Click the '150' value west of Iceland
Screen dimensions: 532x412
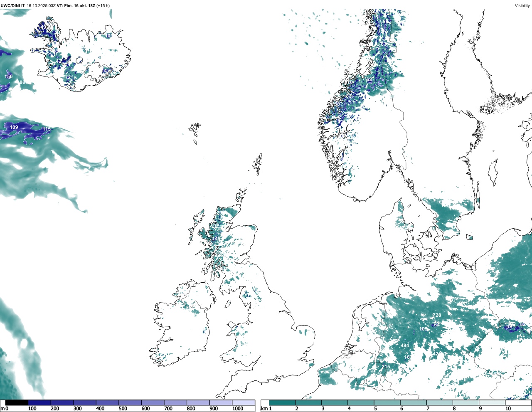coord(8,76)
